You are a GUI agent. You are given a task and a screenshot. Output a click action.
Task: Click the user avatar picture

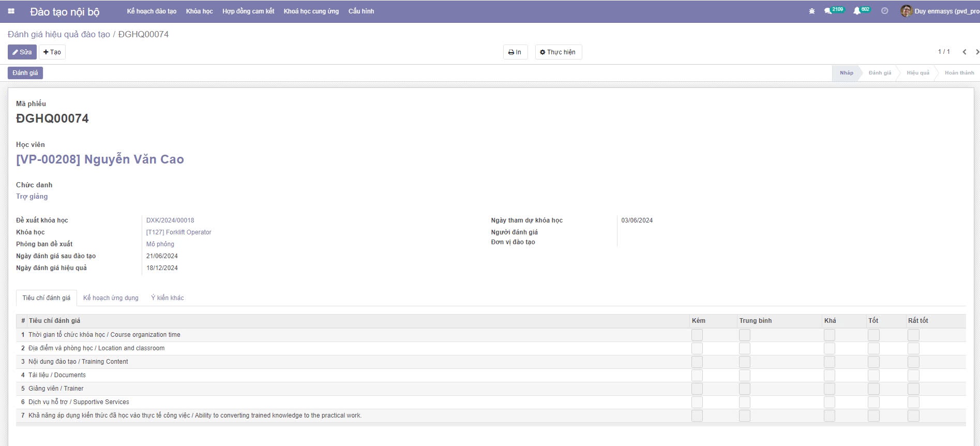pos(906,11)
